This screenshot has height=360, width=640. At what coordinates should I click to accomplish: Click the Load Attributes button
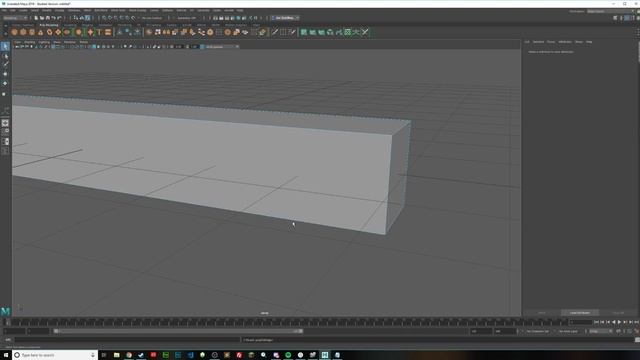point(580,313)
